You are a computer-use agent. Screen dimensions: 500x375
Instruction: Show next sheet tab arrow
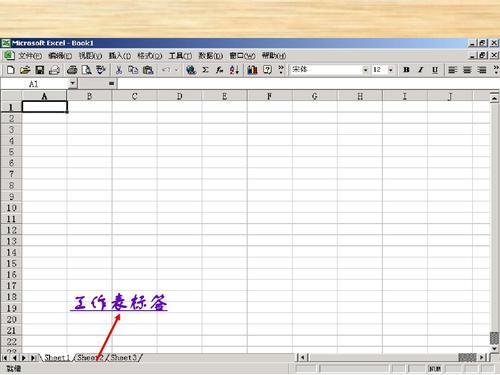click(x=24, y=358)
